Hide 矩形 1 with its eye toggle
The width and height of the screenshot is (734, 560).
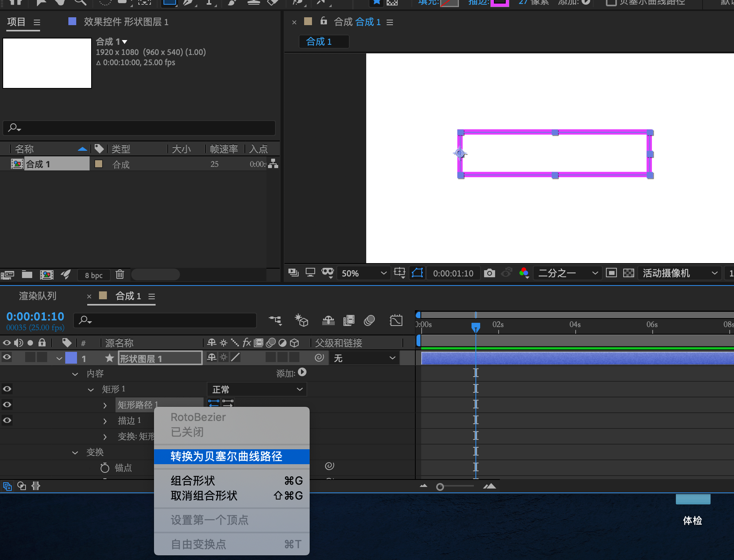7,389
